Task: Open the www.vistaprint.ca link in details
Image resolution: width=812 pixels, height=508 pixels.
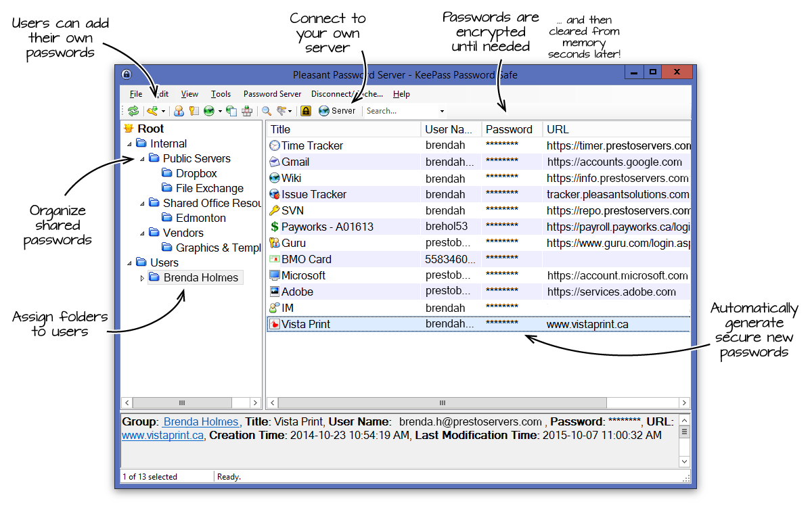Action: [x=162, y=436]
